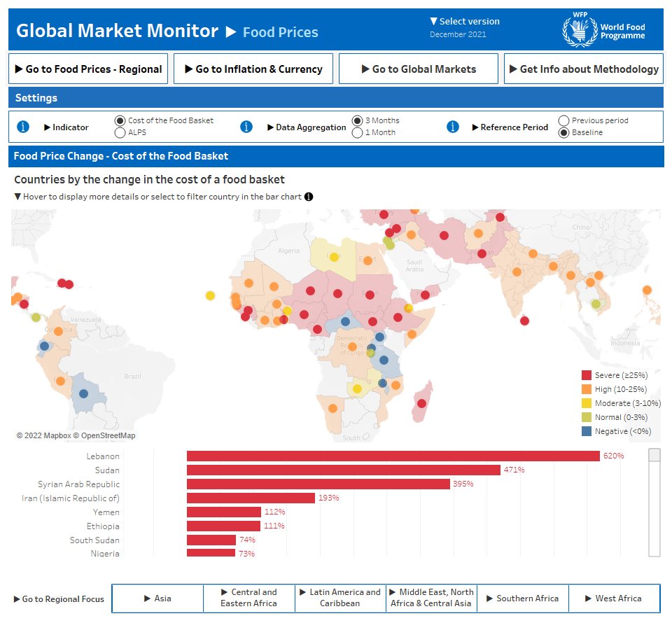Screen dimensions: 672x630
Task: Click the orange dot on Colombia
Action: [x=58, y=331]
